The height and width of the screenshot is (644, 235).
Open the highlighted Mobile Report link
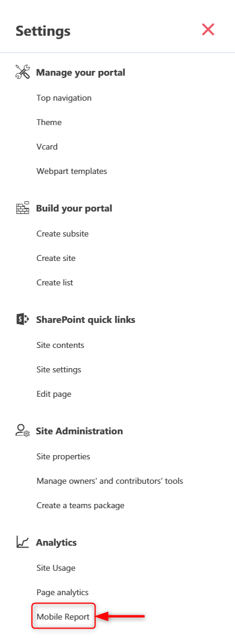point(63,617)
